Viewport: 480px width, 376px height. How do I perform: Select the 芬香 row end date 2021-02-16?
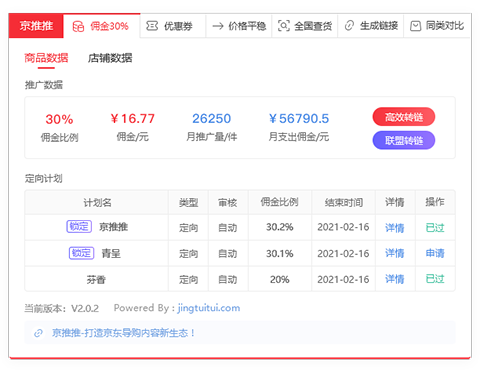tap(343, 279)
